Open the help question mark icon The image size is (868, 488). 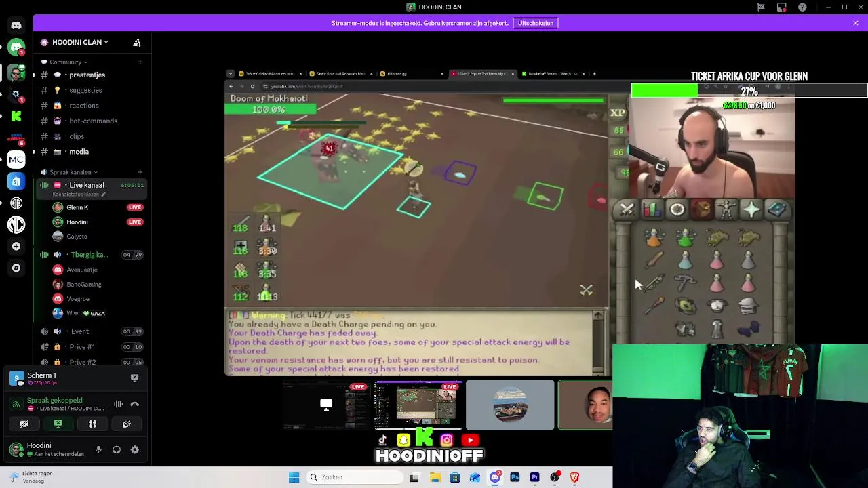click(802, 7)
